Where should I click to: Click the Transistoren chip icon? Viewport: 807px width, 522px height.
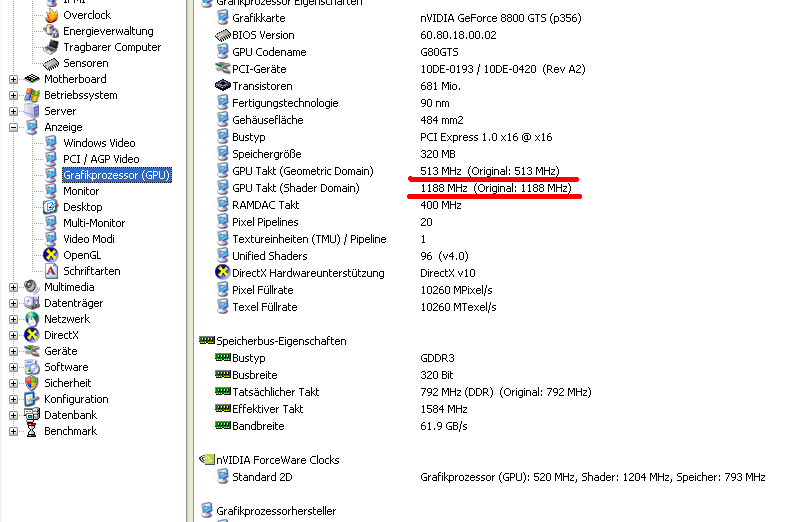click(x=222, y=86)
